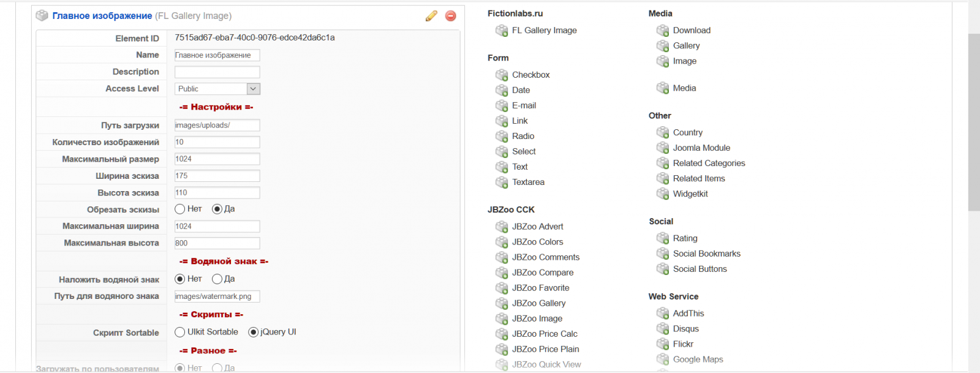Click the Путь загрузки input field

[x=217, y=125]
